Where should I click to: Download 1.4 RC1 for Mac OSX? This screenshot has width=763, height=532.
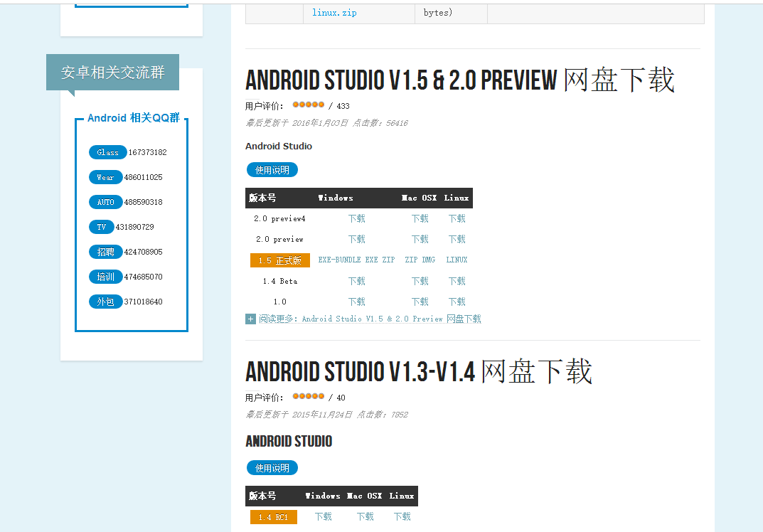click(365, 516)
